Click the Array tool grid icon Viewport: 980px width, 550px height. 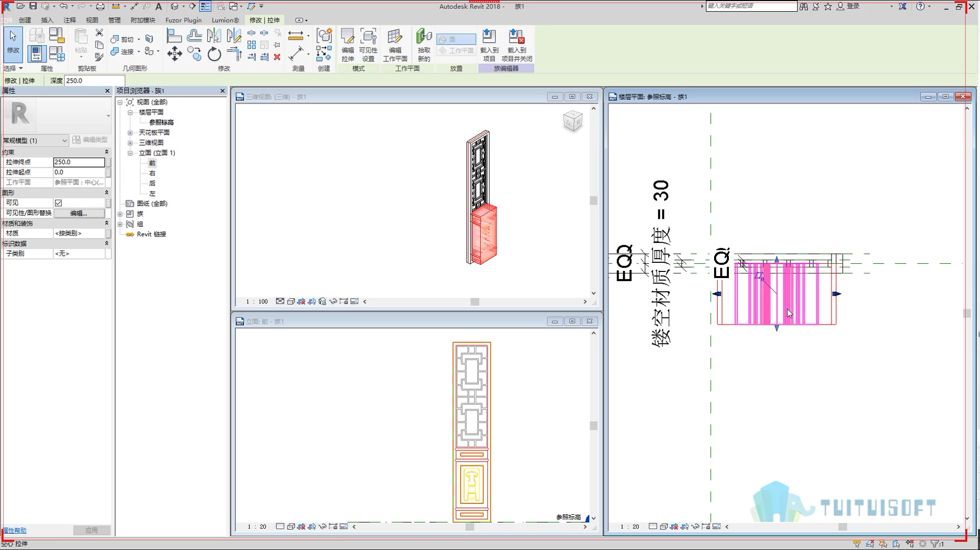tap(252, 45)
